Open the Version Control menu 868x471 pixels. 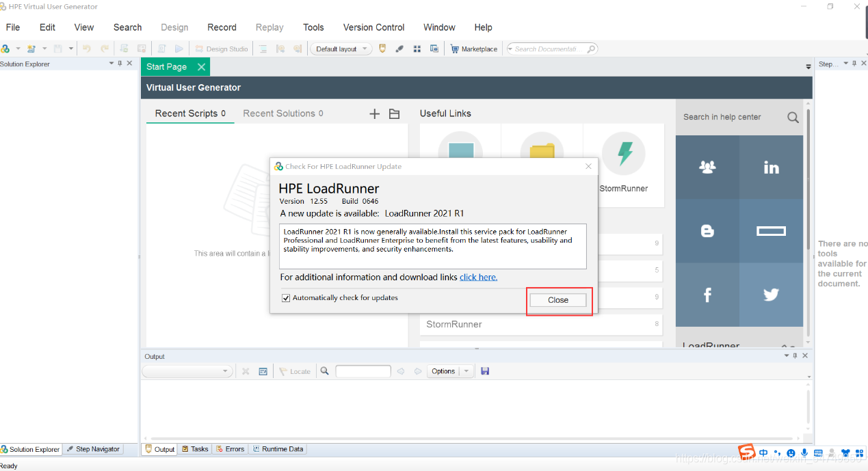pos(373,27)
